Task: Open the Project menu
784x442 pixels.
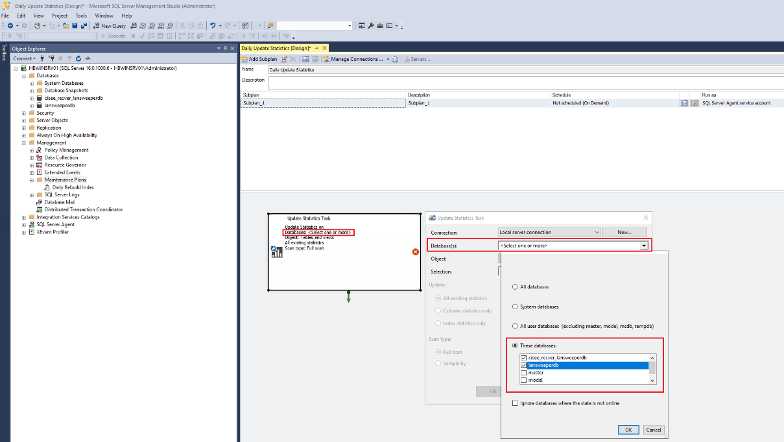Action: [60, 16]
